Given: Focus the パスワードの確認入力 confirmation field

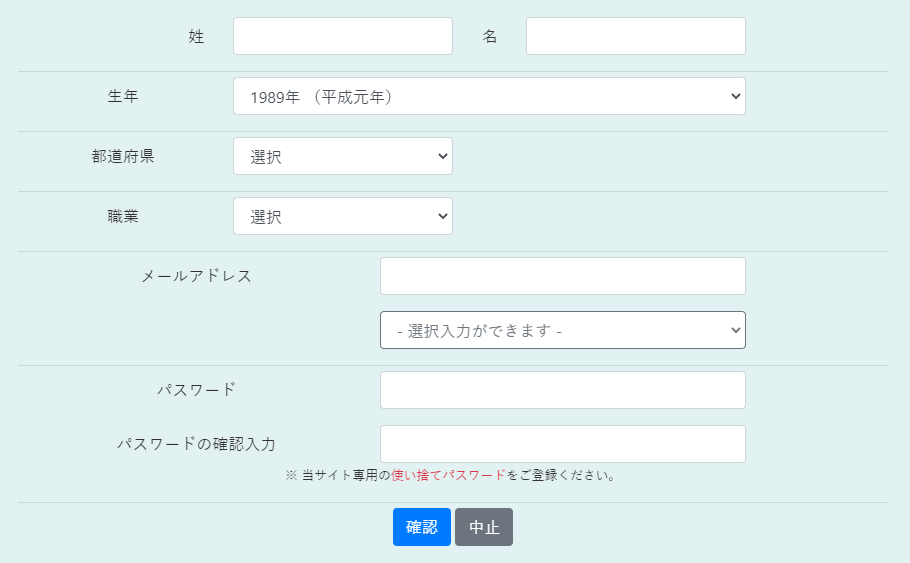Looking at the screenshot, I should click(x=563, y=444).
